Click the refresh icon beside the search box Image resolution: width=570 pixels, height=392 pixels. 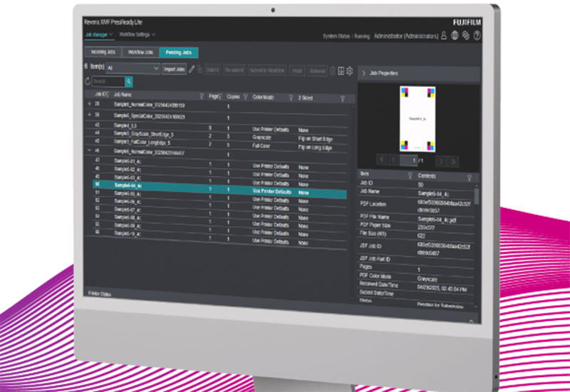click(87, 82)
